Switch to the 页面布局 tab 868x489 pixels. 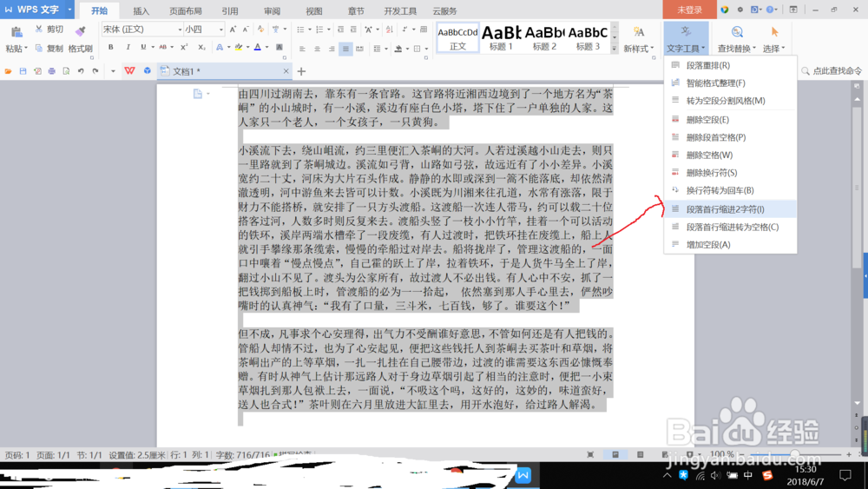tap(186, 11)
